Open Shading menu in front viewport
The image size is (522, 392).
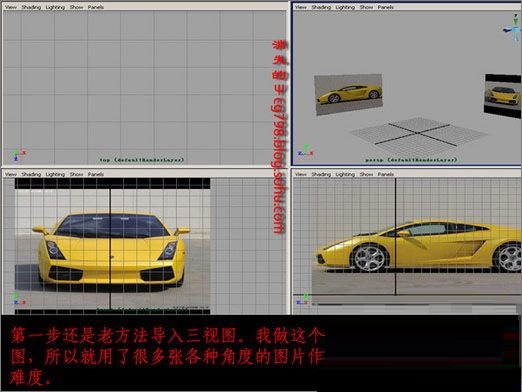click(31, 174)
